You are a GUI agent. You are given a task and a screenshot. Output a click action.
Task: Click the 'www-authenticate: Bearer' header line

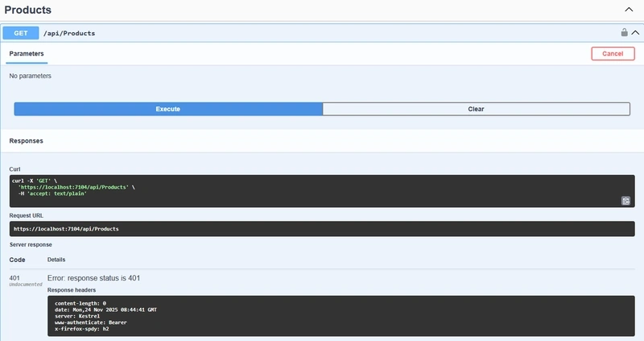[90, 322]
